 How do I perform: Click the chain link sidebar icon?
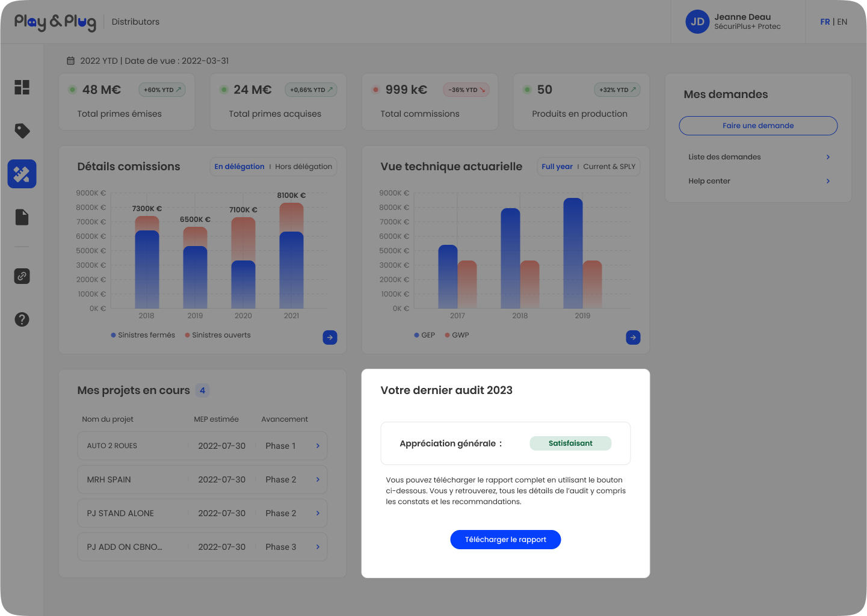(22, 276)
